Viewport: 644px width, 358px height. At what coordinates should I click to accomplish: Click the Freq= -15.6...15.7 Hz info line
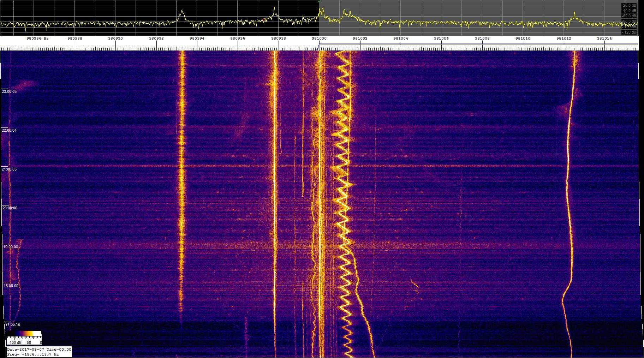tap(33, 354)
